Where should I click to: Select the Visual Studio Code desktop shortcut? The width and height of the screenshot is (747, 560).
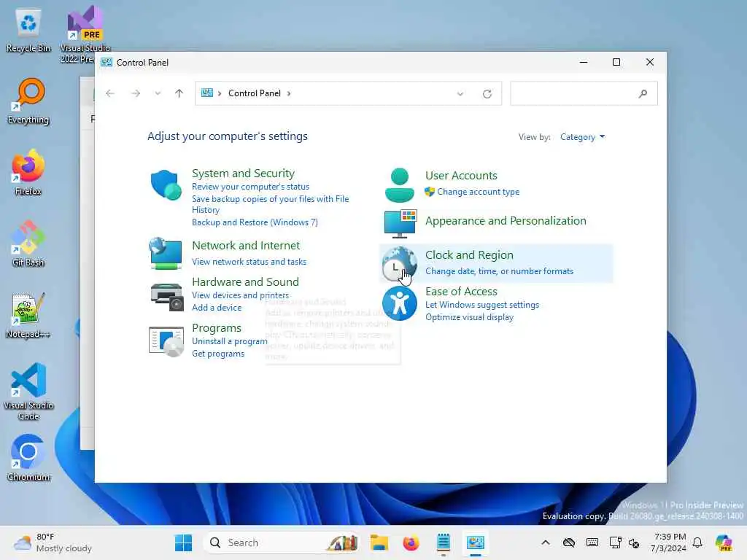click(x=28, y=392)
